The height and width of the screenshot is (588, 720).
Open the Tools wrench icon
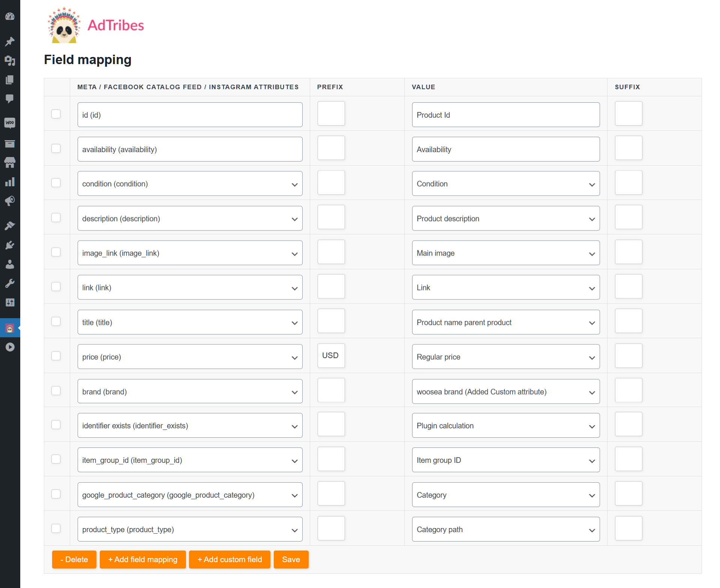click(10, 283)
